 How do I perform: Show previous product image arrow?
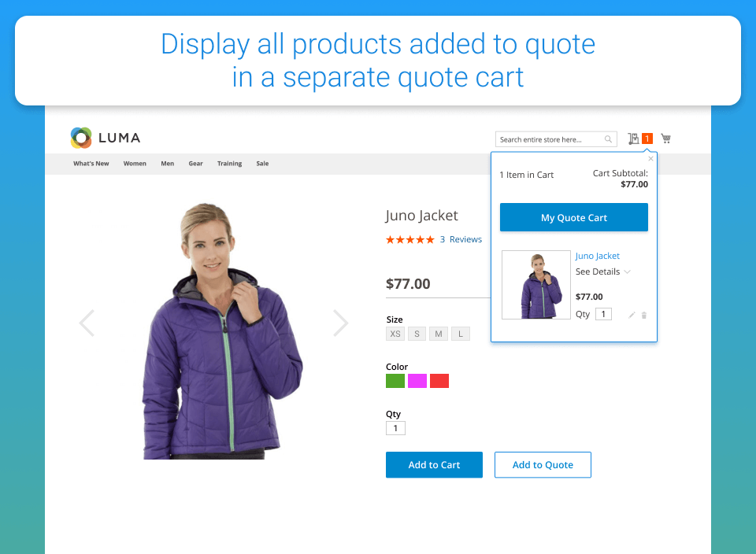(x=87, y=323)
